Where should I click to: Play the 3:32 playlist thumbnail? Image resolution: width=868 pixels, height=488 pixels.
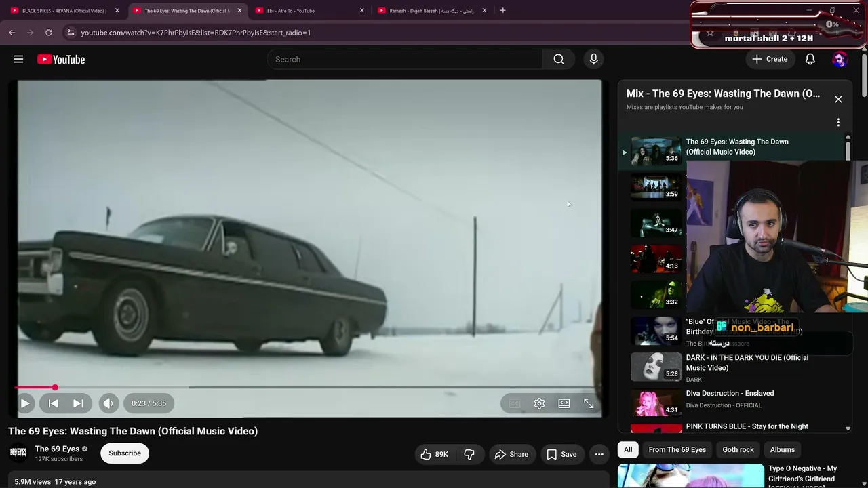click(x=656, y=295)
